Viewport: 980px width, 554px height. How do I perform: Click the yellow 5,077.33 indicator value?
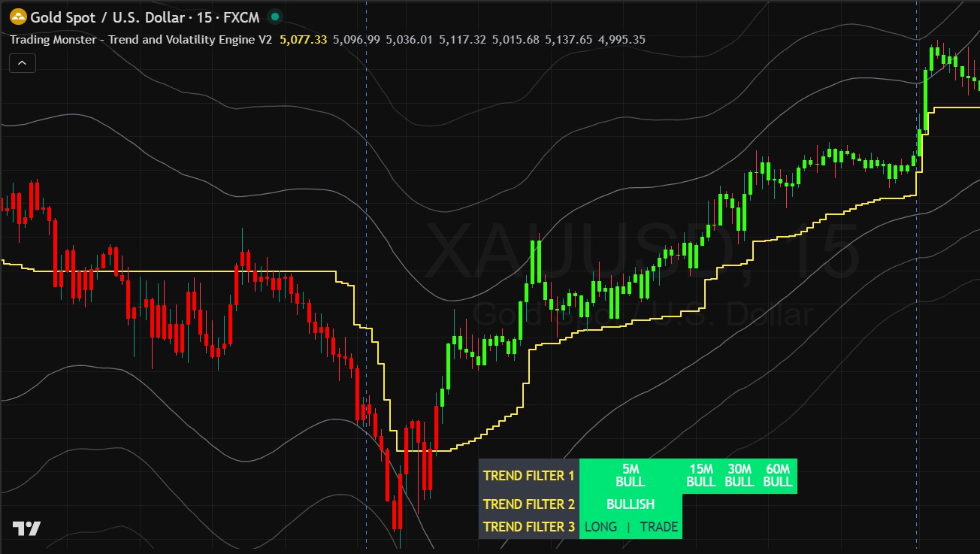pyautogui.click(x=303, y=39)
